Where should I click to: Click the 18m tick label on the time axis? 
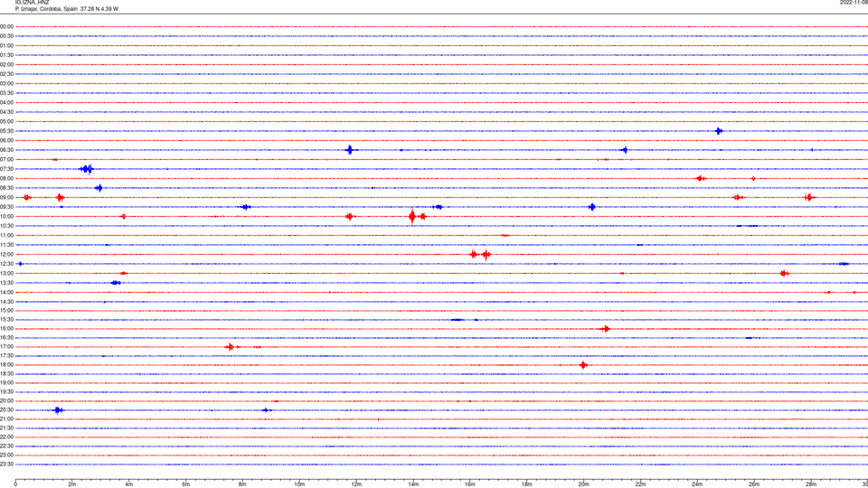pyautogui.click(x=526, y=484)
